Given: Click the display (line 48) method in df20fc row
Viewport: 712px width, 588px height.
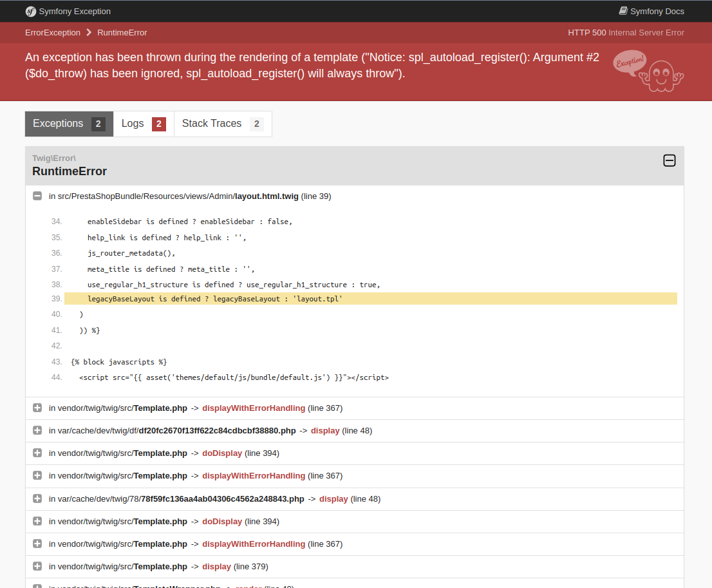Looking at the screenshot, I should [x=325, y=431].
